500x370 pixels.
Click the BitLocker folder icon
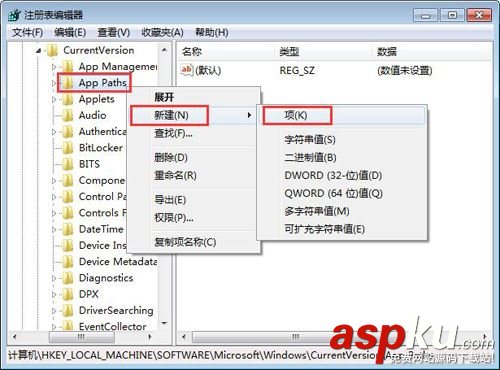click(x=68, y=148)
